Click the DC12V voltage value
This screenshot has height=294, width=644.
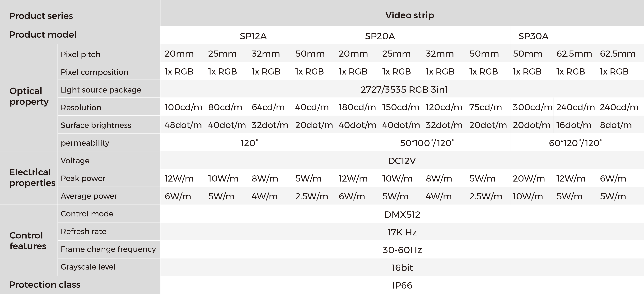point(402,161)
